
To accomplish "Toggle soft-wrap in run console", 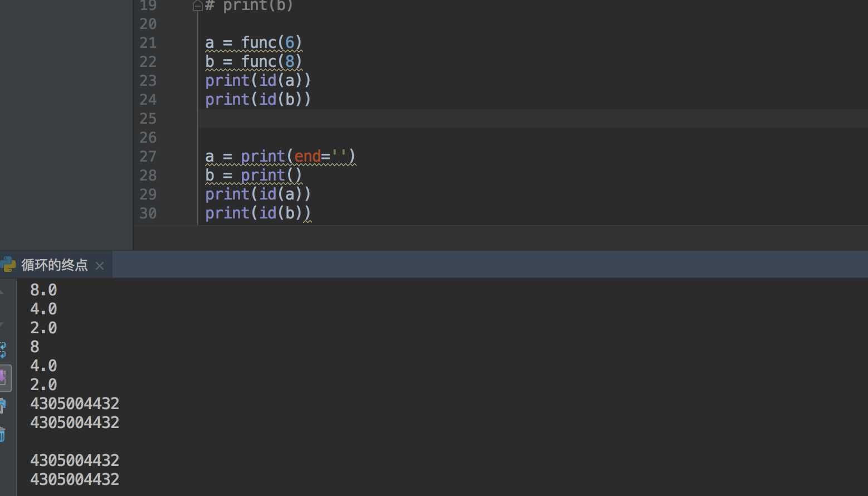I will click(3, 350).
